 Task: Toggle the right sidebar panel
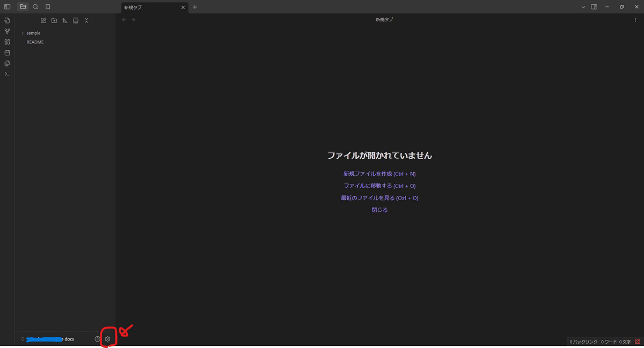(595, 6)
